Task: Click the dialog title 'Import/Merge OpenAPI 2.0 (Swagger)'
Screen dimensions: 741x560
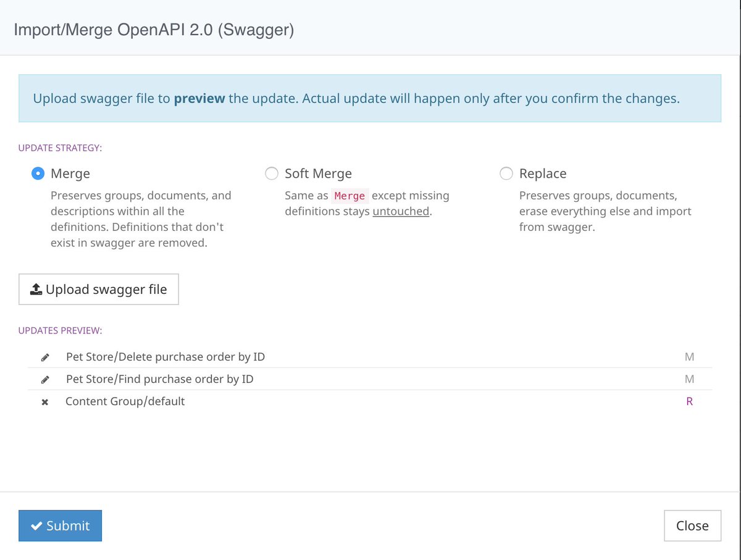Action: [154, 30]
